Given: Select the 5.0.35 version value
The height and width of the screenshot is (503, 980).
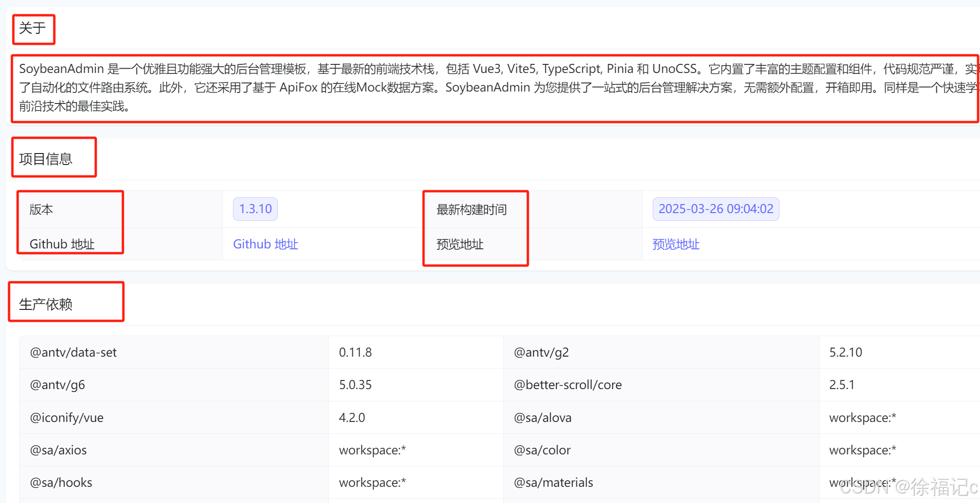Looking at the screenshot, I should [355, 385].
